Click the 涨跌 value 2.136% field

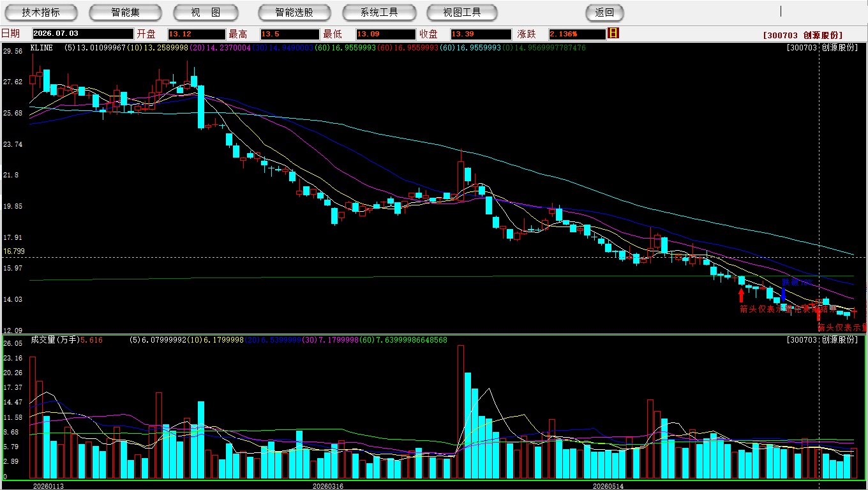pos(577,34)
